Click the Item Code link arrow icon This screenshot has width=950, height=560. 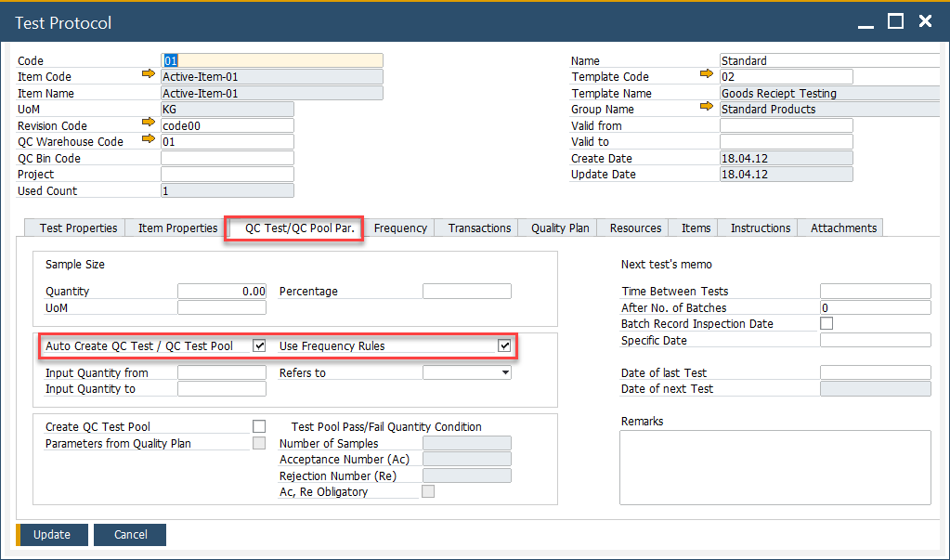[149, 76]
